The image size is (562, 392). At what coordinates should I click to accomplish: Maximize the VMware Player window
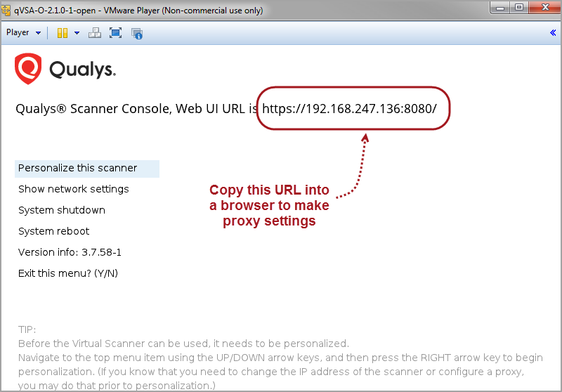tap(519, 8)
